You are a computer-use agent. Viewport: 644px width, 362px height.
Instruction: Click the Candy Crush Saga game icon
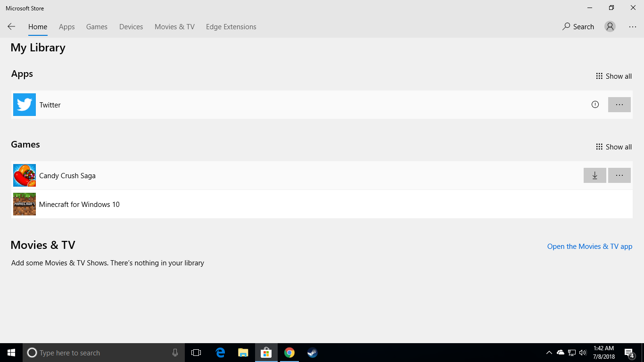(x=25, y=175)
